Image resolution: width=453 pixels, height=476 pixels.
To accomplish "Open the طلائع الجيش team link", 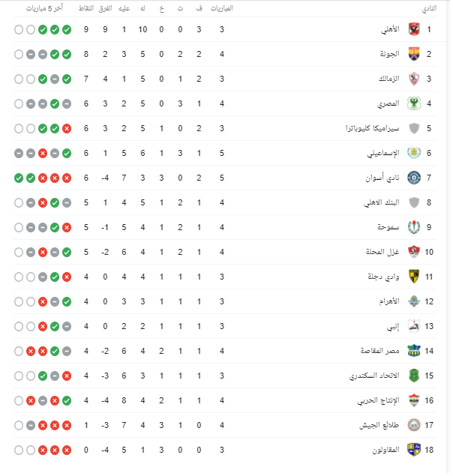I will tap(379, 425).
